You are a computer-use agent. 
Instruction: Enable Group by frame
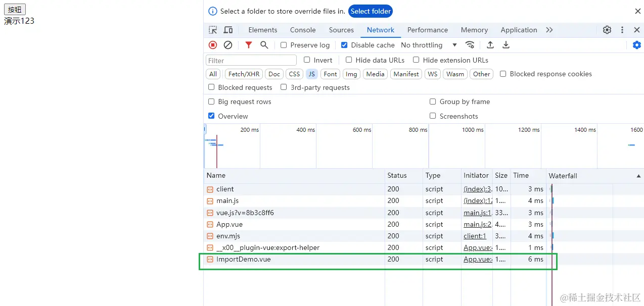(433, 101)
